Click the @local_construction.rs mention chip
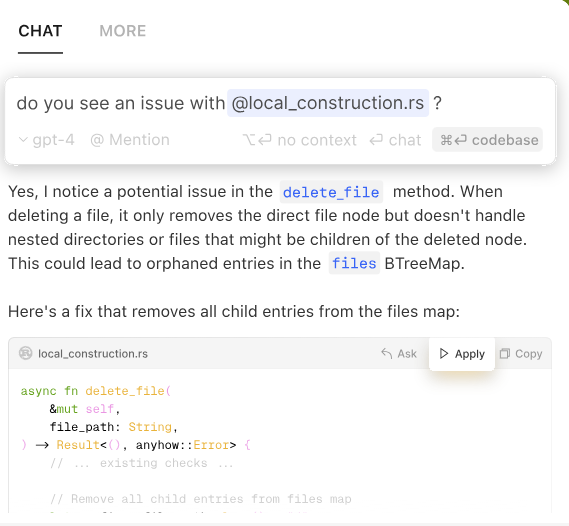This screenshot has height=526, width=569. click(328, 103)
